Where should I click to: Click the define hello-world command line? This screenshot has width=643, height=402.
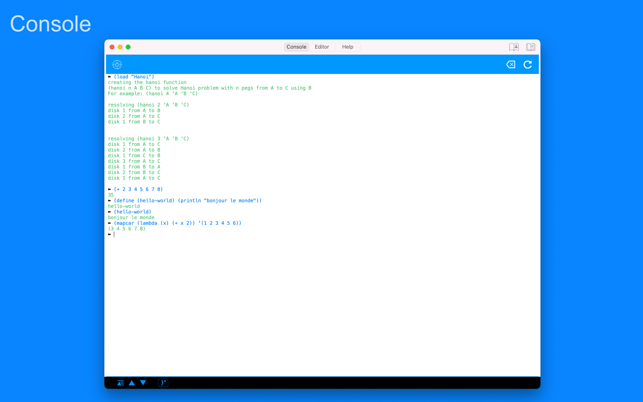[187, 200]
